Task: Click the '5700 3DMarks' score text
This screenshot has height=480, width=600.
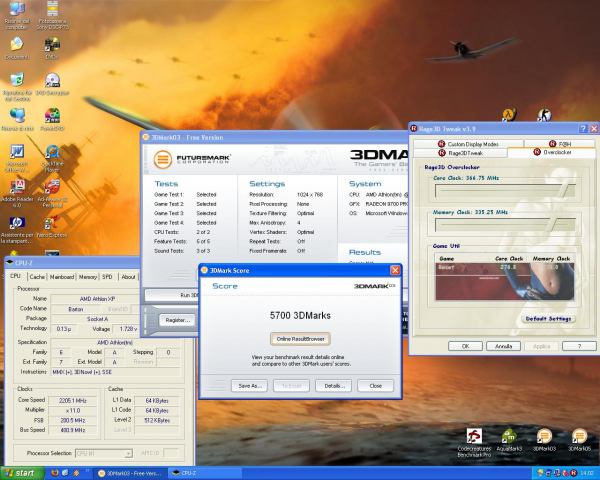Action: [x=300, y=315]
